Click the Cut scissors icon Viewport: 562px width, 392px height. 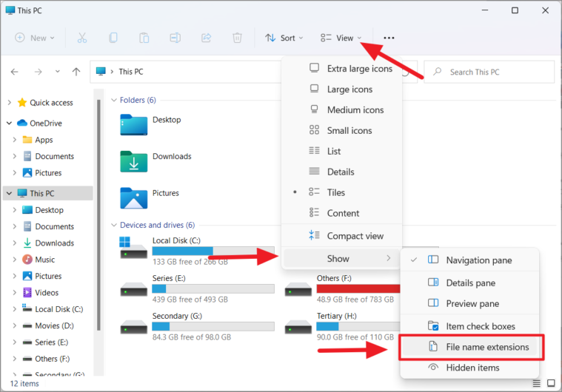pos(82,38)
